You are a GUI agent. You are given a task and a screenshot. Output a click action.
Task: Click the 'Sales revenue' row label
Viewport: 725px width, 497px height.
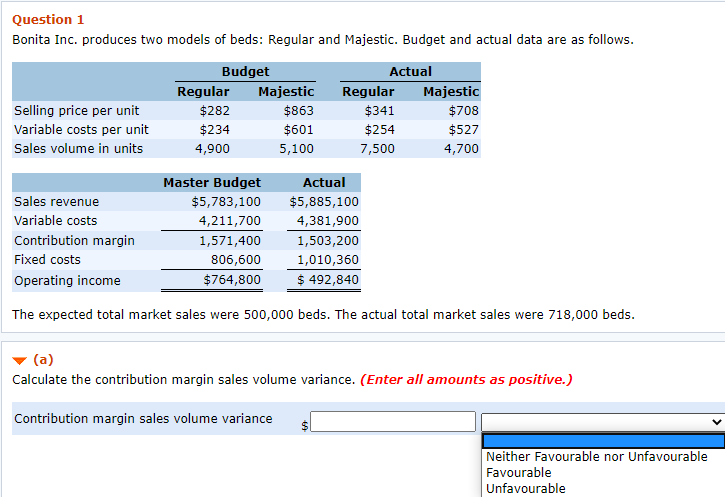pos(56,202)
